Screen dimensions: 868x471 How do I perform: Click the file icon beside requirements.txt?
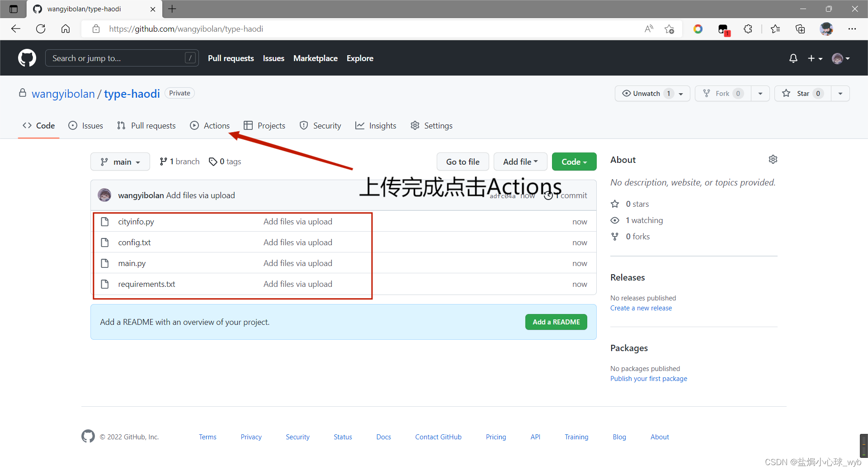pos(105,284)
